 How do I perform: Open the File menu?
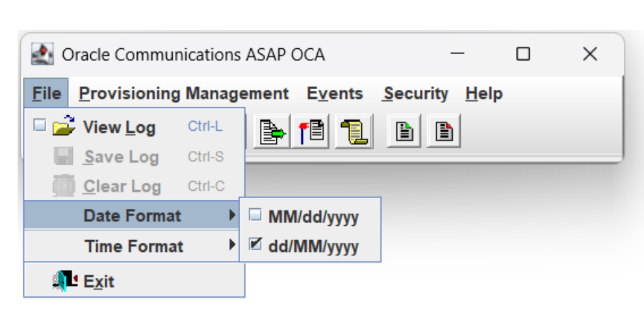click(x=46, y=93)
